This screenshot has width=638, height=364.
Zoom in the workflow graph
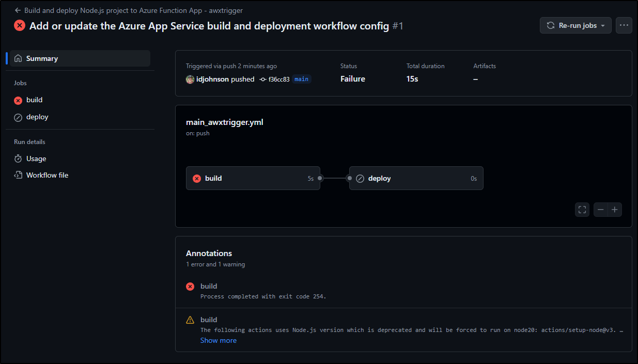click(x=615, y=210)
